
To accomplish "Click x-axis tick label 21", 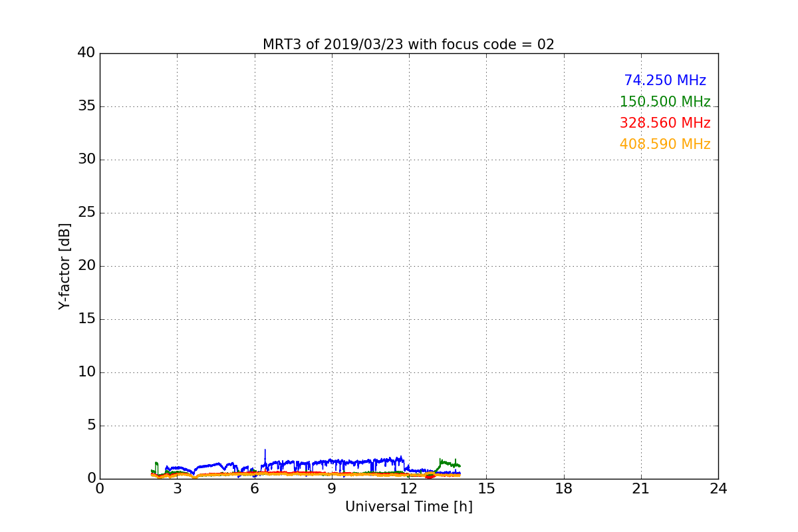I will tap(641, 489).
